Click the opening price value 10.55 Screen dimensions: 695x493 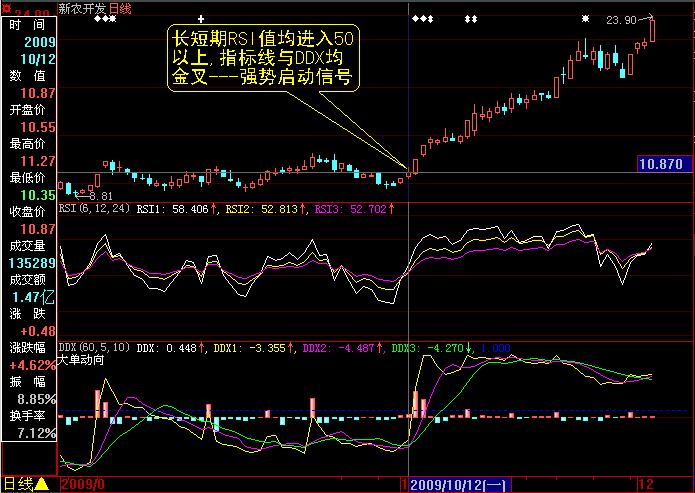38,127
